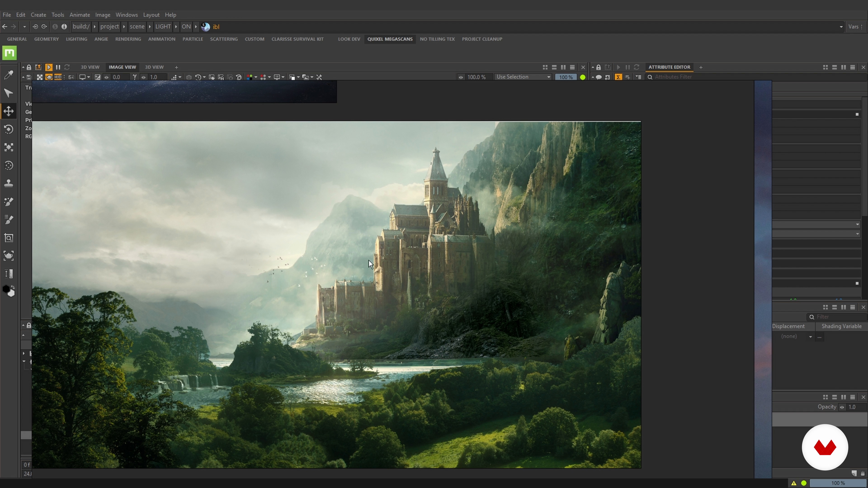
Task: Click the favorite image star icon
Action: pos(212,77)
